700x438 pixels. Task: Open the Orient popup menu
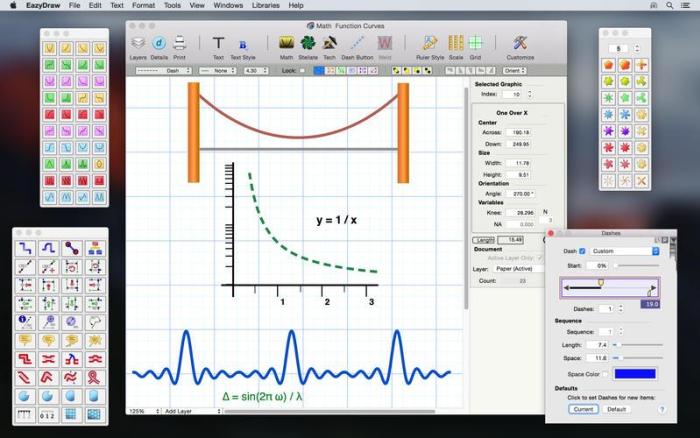tap(515, 71)
